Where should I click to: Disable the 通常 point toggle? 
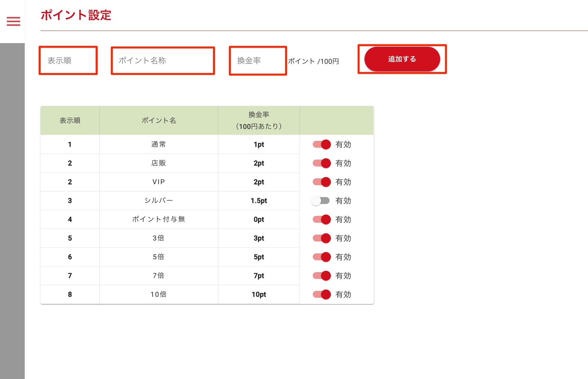322,144
